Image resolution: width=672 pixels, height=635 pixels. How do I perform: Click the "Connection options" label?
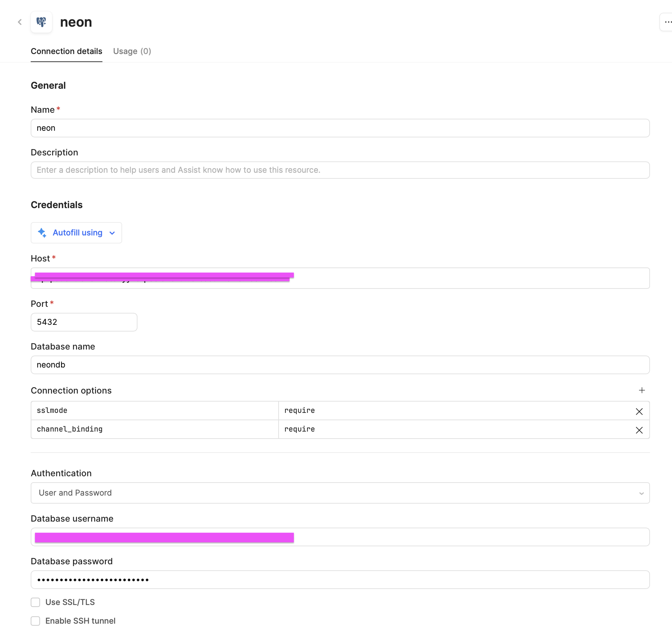(71, 391)
